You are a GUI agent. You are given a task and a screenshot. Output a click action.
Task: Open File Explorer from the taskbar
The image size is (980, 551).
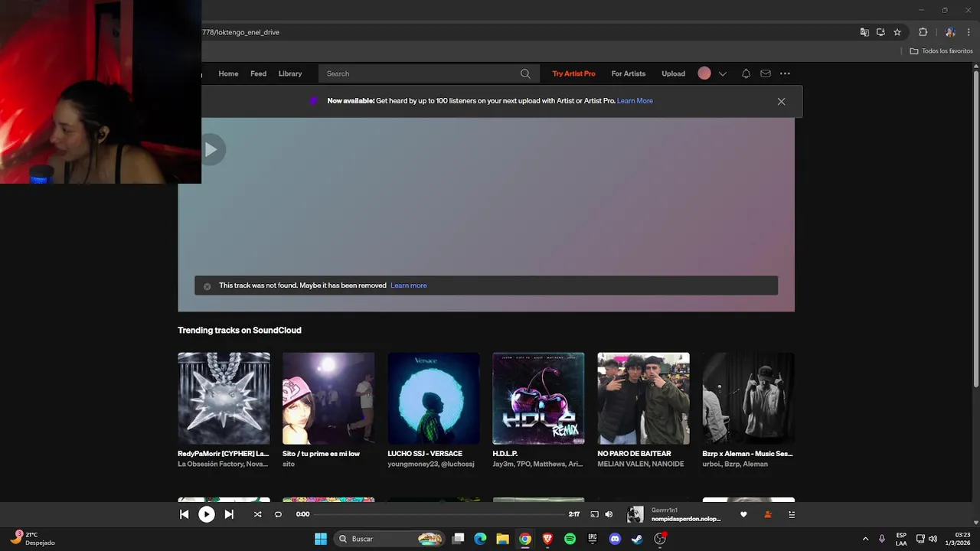pos(502,539)
